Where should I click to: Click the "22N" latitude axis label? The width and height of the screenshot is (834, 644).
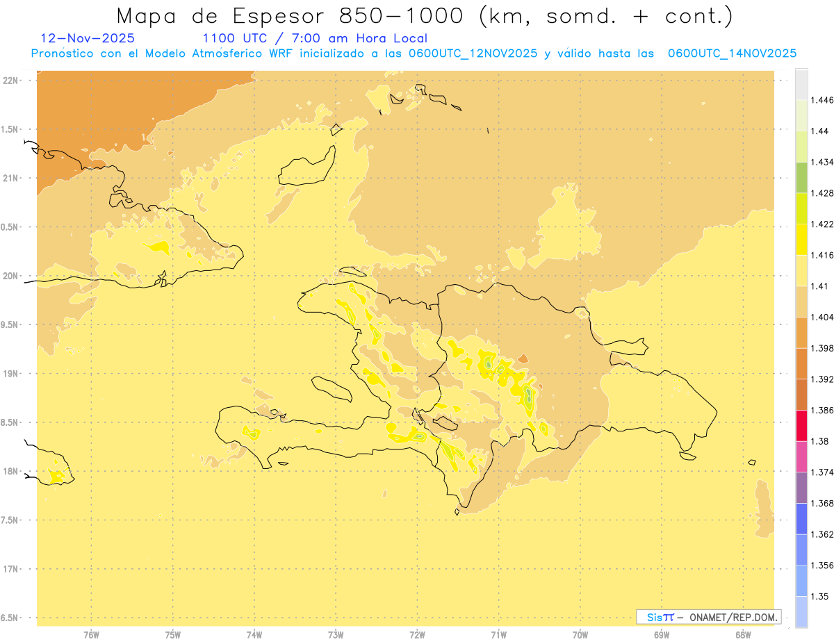[12, 80]
